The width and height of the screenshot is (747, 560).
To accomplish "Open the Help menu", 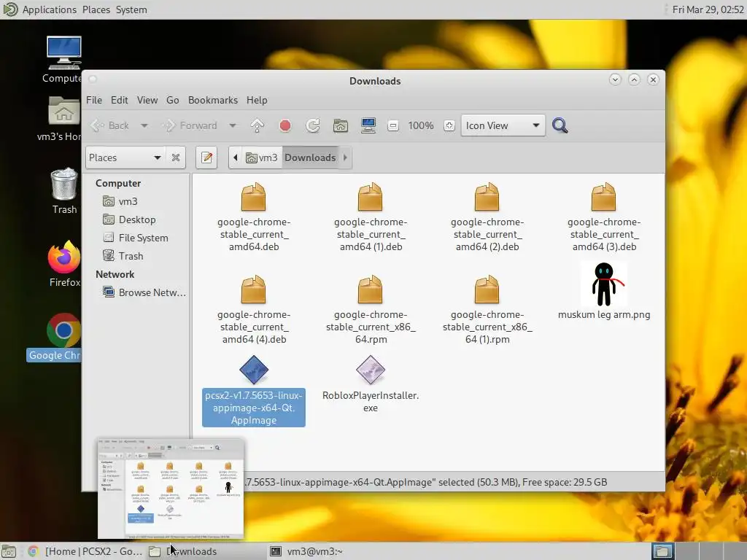I will (x=257, y=100).
